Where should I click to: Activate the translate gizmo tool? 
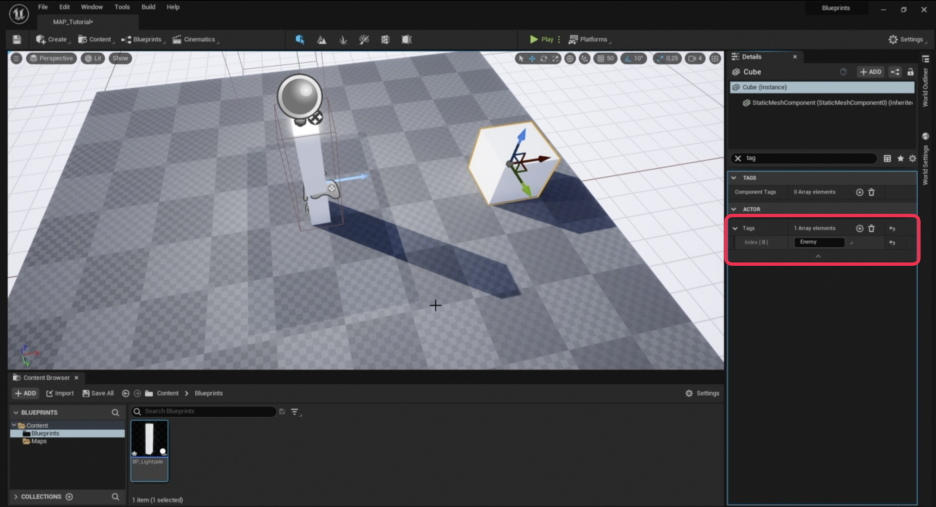coord(532,59)
